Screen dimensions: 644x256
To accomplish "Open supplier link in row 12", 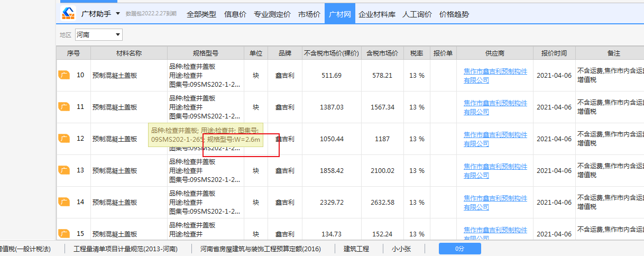I will (x=495, y=139).
